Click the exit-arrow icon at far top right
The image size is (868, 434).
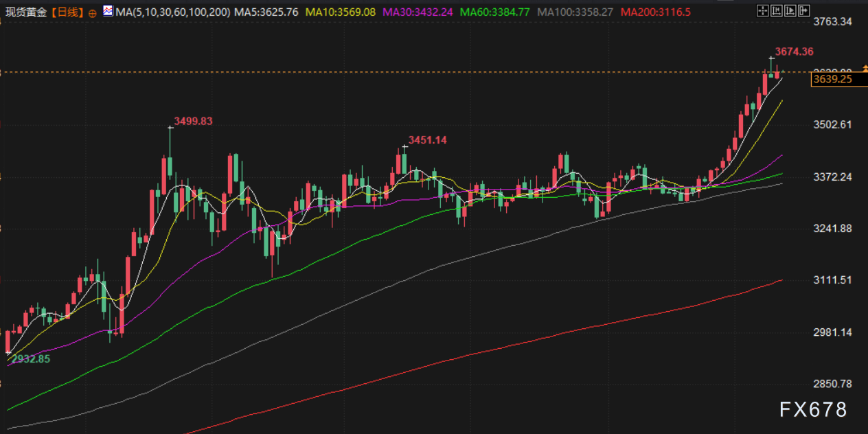[804, 11]
